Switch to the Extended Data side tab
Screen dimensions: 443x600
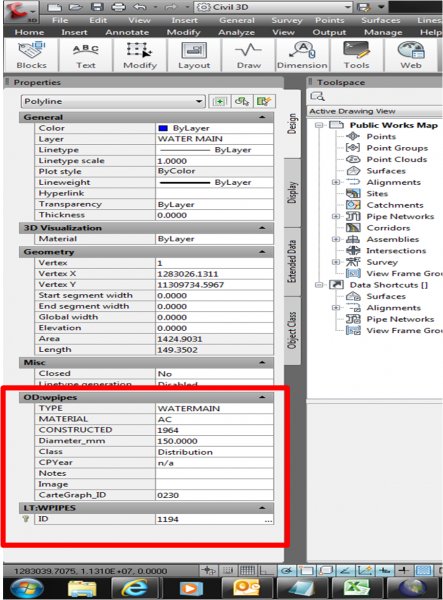coord(292,261)
